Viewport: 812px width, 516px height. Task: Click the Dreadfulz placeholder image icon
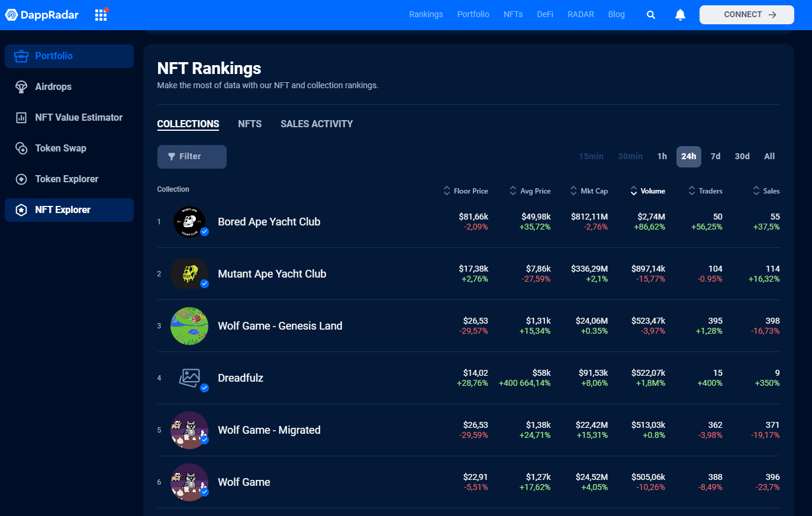pos(190,378)
